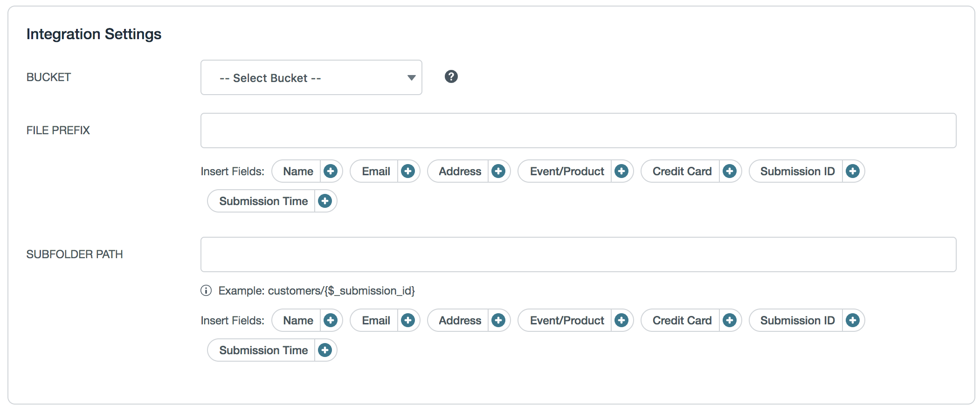Insert Submission ID into Subfolder Path
The image size is (980, 412).
pos(853,320)
